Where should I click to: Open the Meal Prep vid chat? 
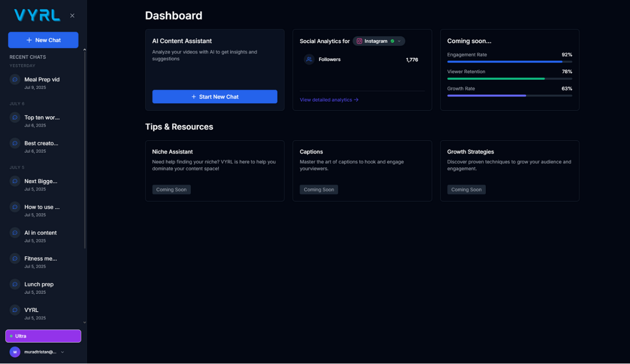tap(43, 83)
